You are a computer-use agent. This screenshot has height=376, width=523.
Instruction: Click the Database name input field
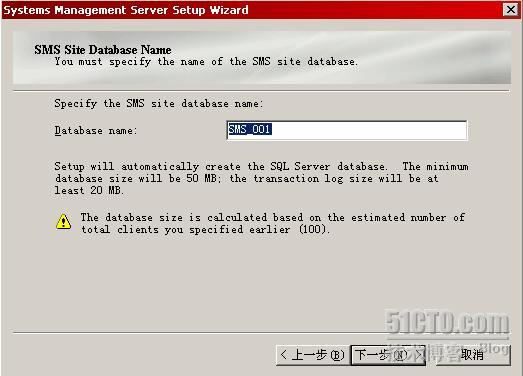[x=347, y=130]
